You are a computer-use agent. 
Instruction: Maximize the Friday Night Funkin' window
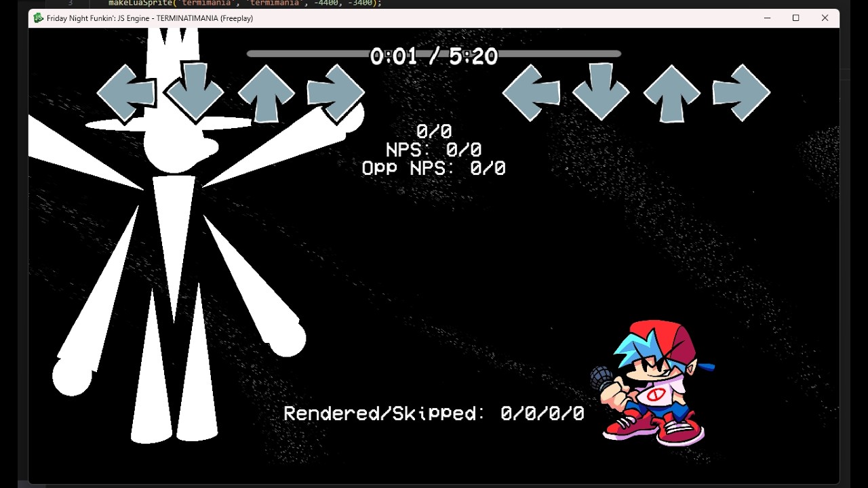tap(796, 18)
